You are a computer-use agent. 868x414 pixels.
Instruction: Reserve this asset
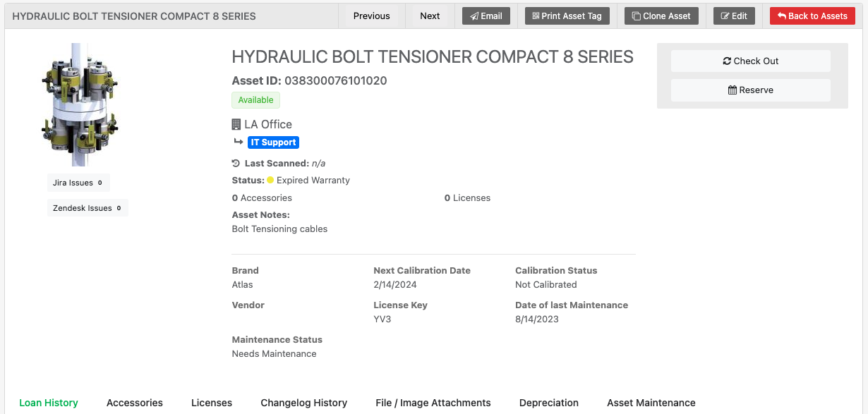click(750, 90)
